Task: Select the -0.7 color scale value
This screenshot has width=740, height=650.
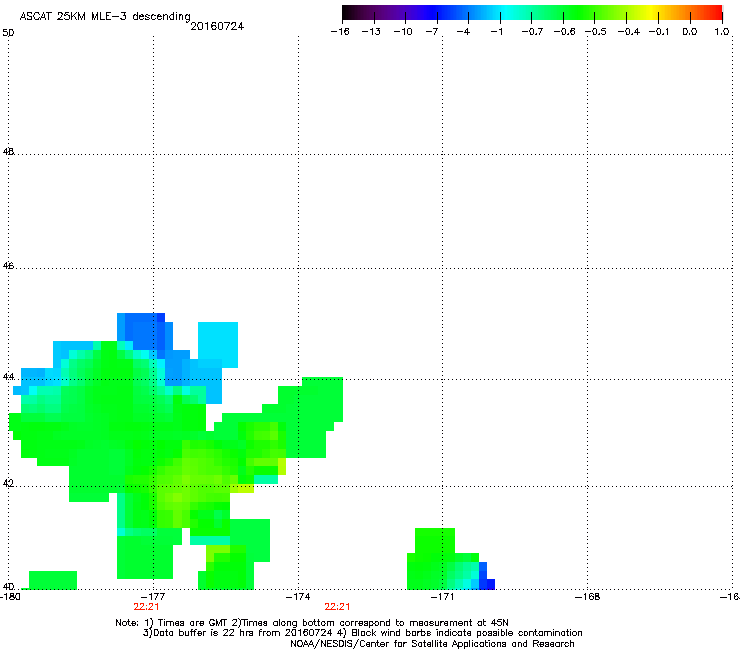Action: click(532, 32)
